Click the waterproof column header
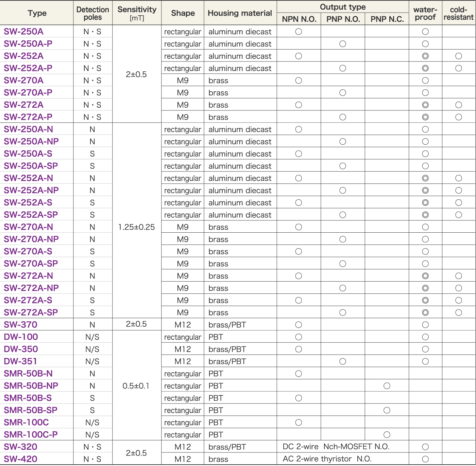The image size is (476, 466). (425, 13)
